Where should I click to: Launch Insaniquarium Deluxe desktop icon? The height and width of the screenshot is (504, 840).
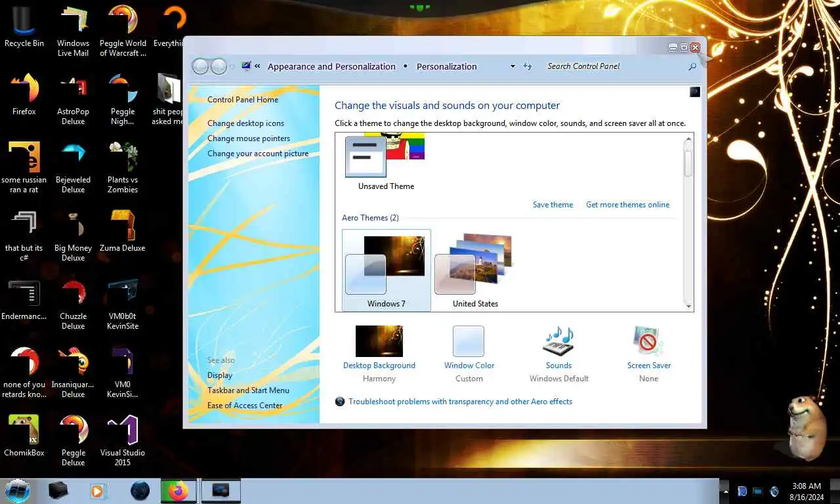click(x=73, y=372)
